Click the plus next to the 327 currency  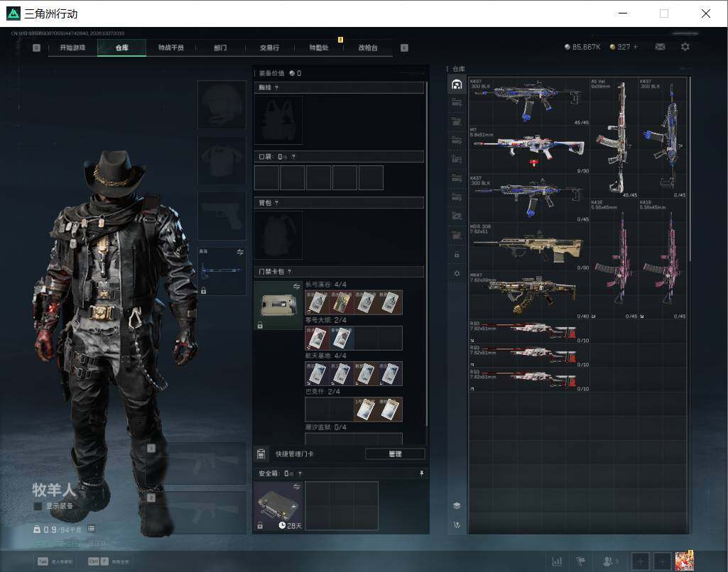point(636,47)
